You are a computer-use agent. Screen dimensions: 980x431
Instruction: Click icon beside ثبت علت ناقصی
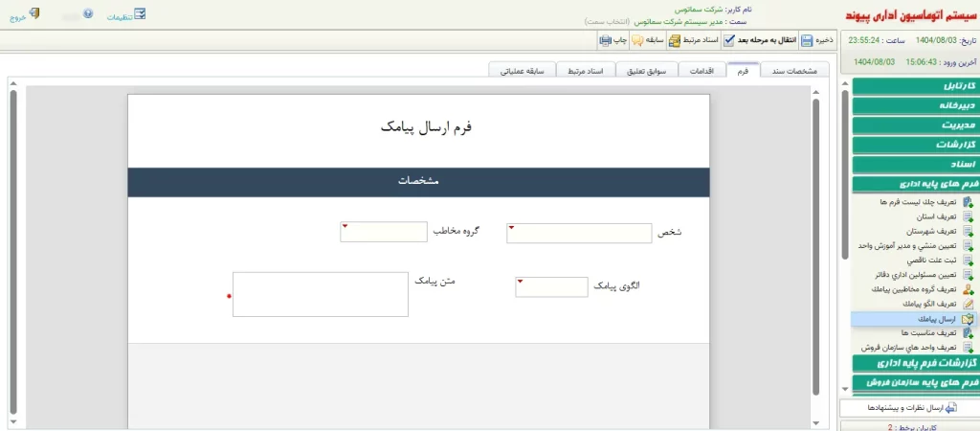coord(969,261)
